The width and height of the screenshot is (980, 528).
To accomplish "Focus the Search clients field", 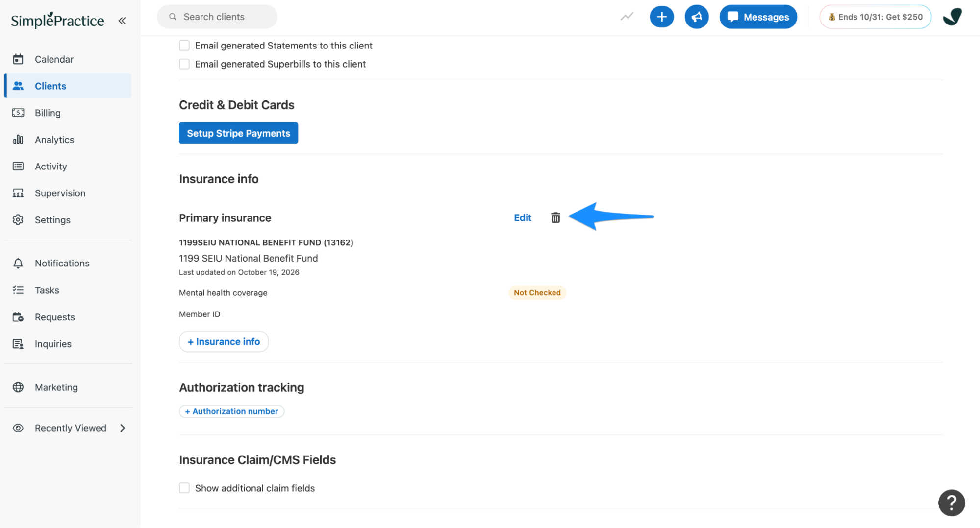I will click(x=217, y=17).
